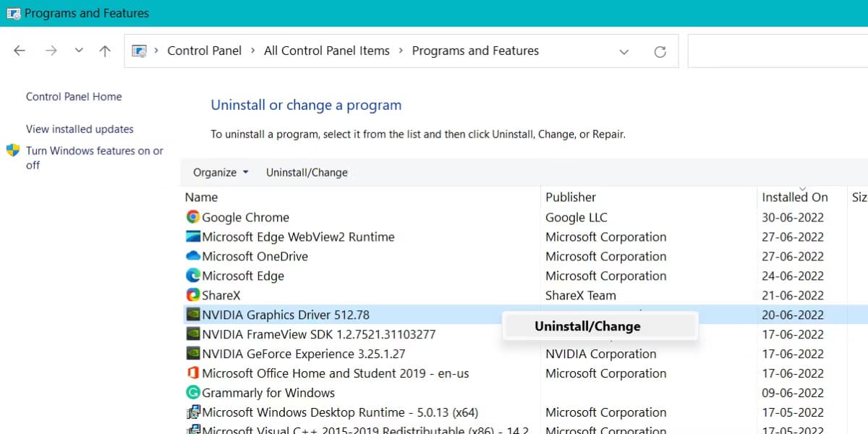The width and height of the screenshot is (868, 434).
Task: Click the Google Chrome program icon
Action: coord(193,217)
